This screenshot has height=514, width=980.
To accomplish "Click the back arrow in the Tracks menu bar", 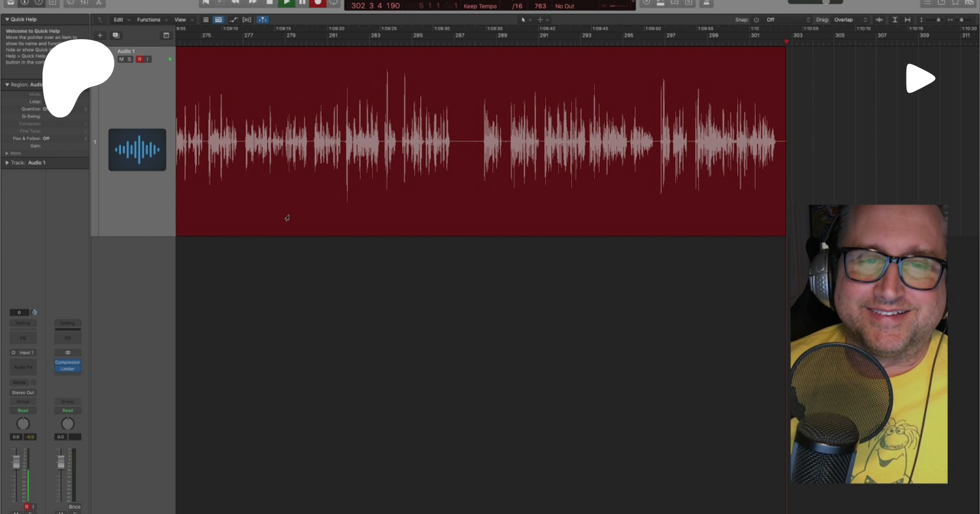I will (100, 20).
